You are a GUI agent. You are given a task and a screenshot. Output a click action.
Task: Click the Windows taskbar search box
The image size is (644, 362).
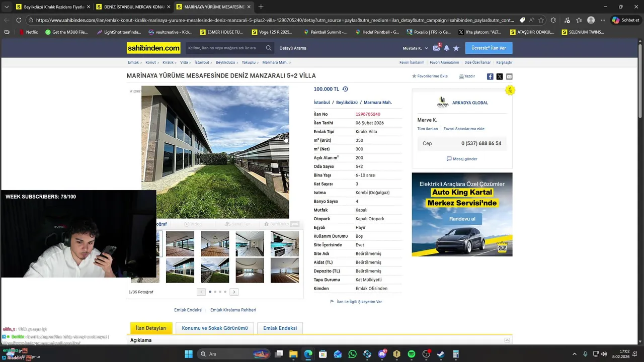(x=235, y=354)
